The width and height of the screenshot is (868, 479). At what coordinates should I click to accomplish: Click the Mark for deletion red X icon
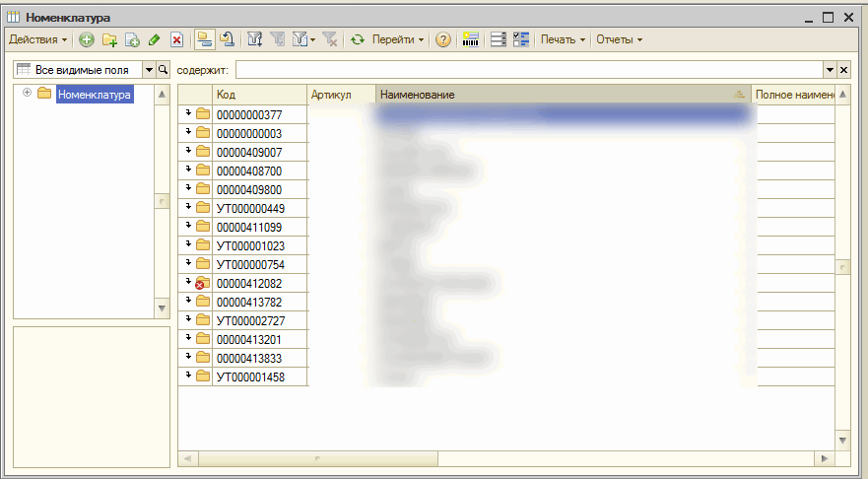point(176,40)
